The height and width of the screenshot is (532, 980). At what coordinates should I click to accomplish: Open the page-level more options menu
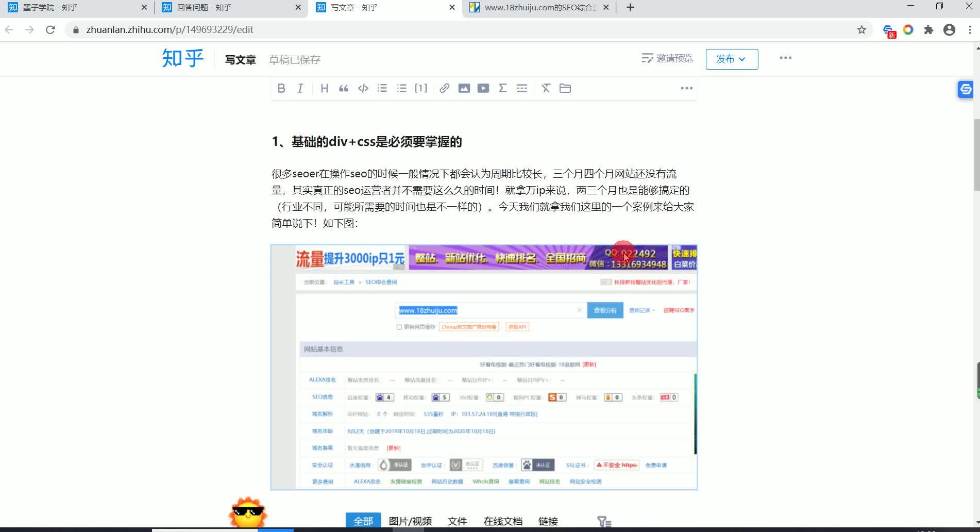pyautogui.click(x=785, y=58)
